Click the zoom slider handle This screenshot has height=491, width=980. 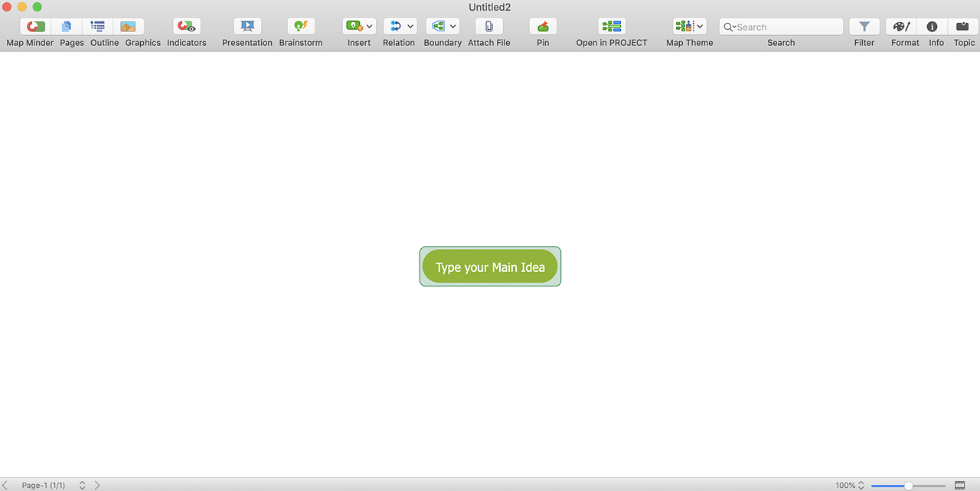coord(908,486)
